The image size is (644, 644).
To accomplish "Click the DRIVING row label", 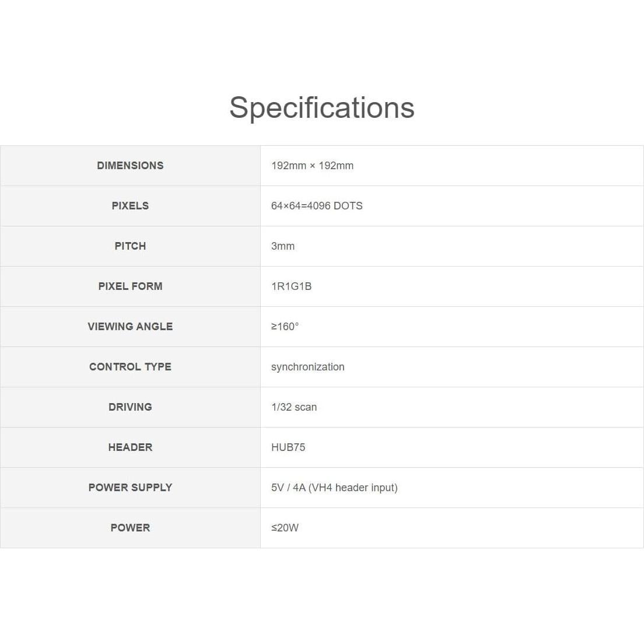I will coord(130,407).
